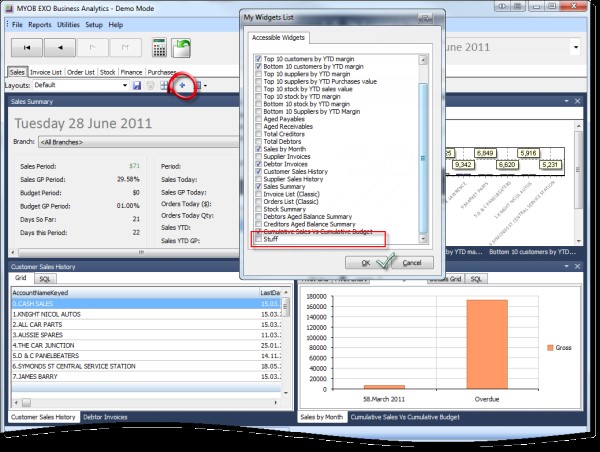The width and height of the screenshot is (600, 452).
Task: Switch to the Invoice List tab
Action: (x=46, y=72)
